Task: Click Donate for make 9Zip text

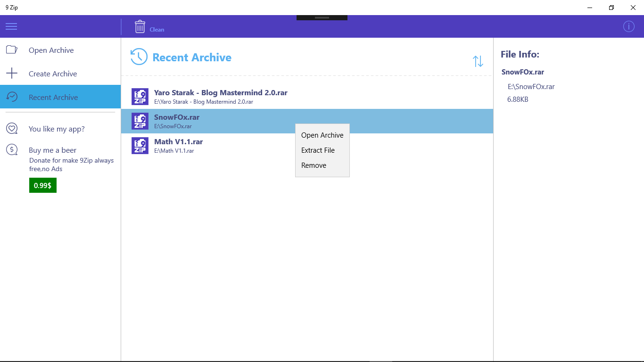Action: (71, 165)
